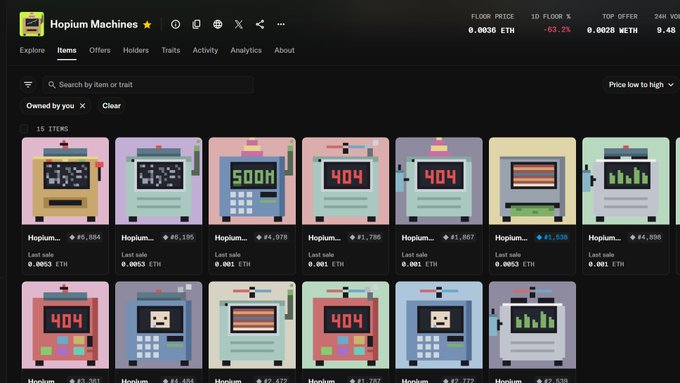Click the 1D Floor -63.2% stat

click(x=551, y=24)
